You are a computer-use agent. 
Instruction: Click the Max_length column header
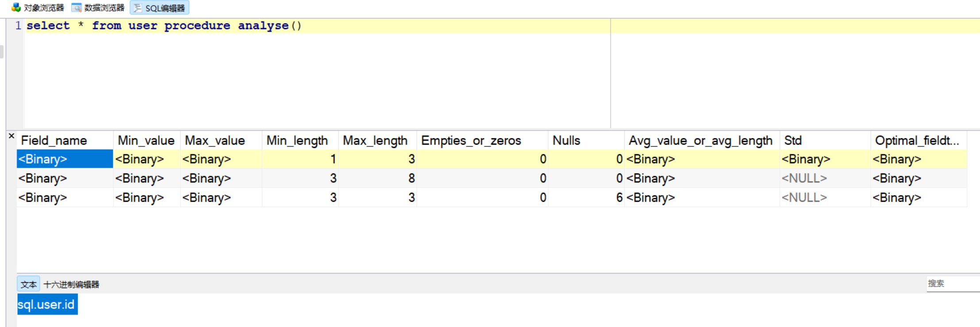[378, 140]
